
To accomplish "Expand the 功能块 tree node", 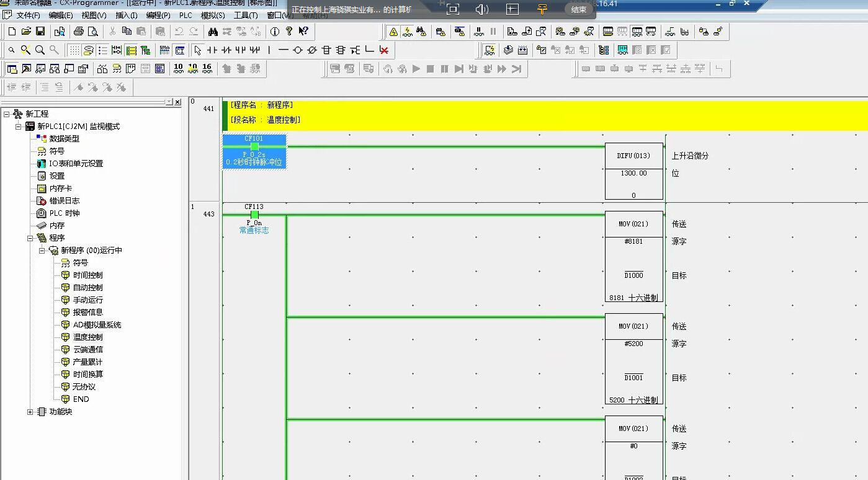I will point(30,412).
